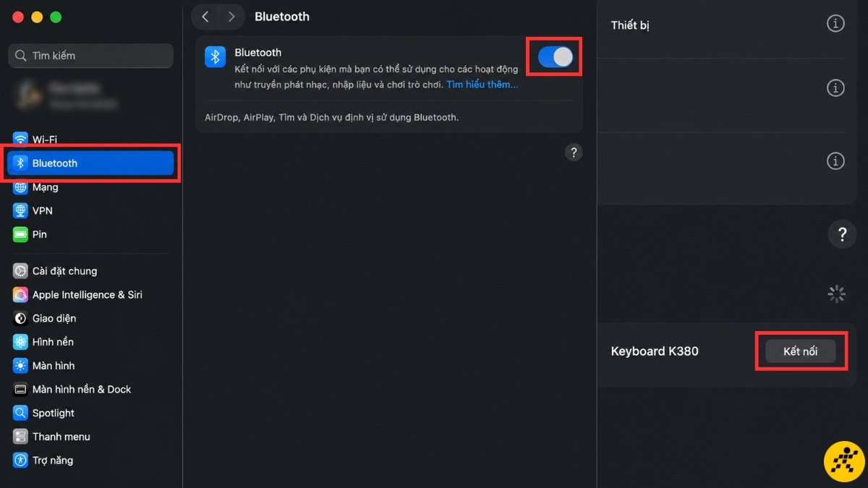Click the Trợ năng accessibility icon
The height and width of the screenshot is (488, 868).
click(x=20, y=461)
